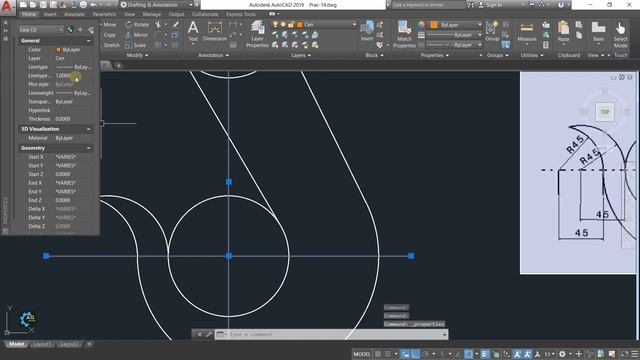Close the command line with X button
640x360 pixels.
pyautogui.click(x=199, y=334)
